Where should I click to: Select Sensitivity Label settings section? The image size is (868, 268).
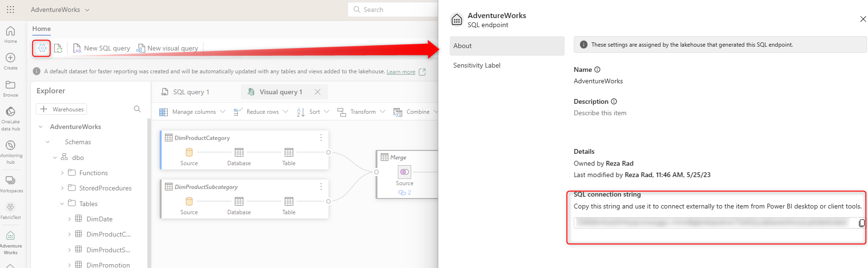(477, 65)
